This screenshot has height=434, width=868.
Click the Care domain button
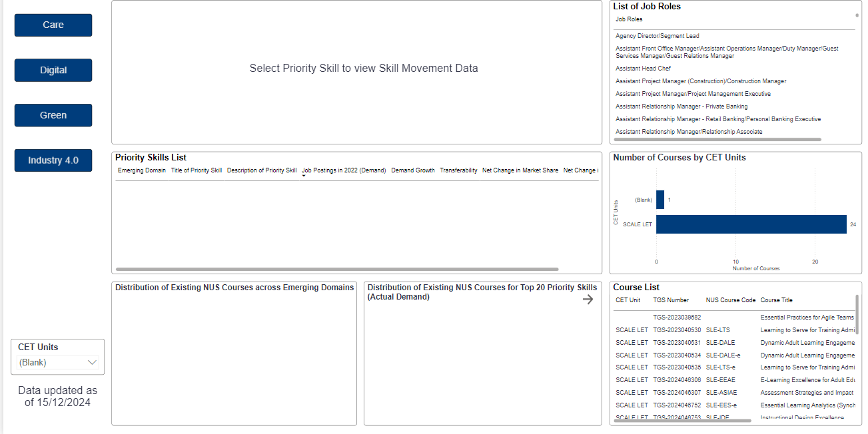53,25
